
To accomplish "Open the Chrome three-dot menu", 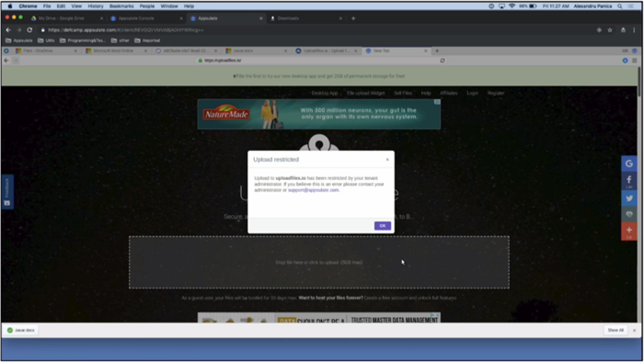I will [634, 30].
